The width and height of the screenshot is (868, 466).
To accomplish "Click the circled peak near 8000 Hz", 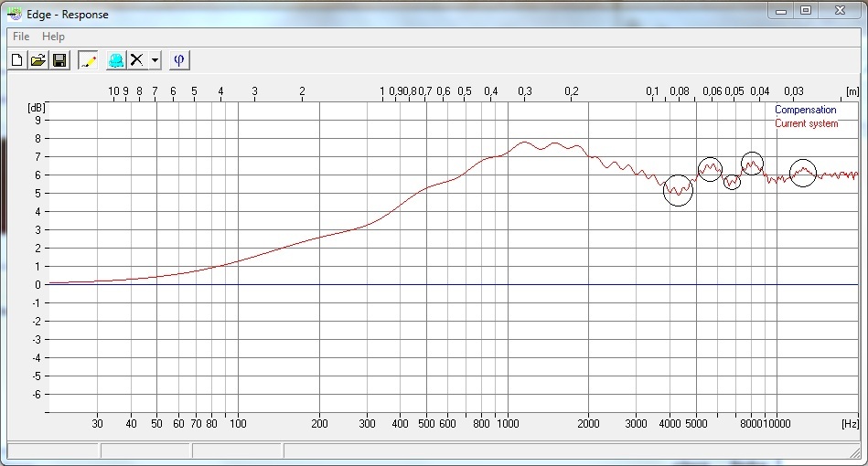I will pos(752,164).
